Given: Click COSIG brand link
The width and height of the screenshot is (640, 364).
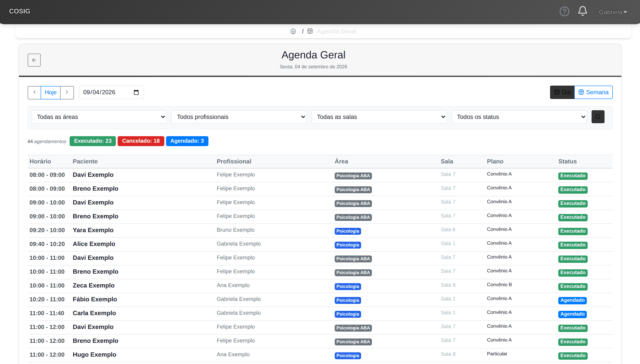Looking at the screenshot, I should pos(19,11).
